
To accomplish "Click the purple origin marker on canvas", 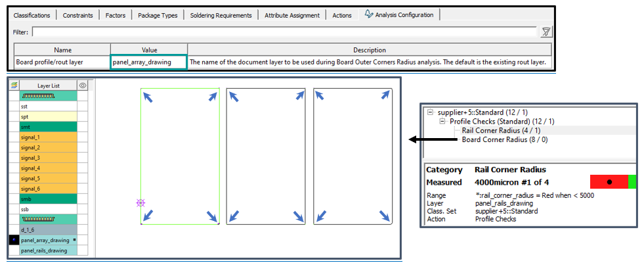I will click(141, 203).
